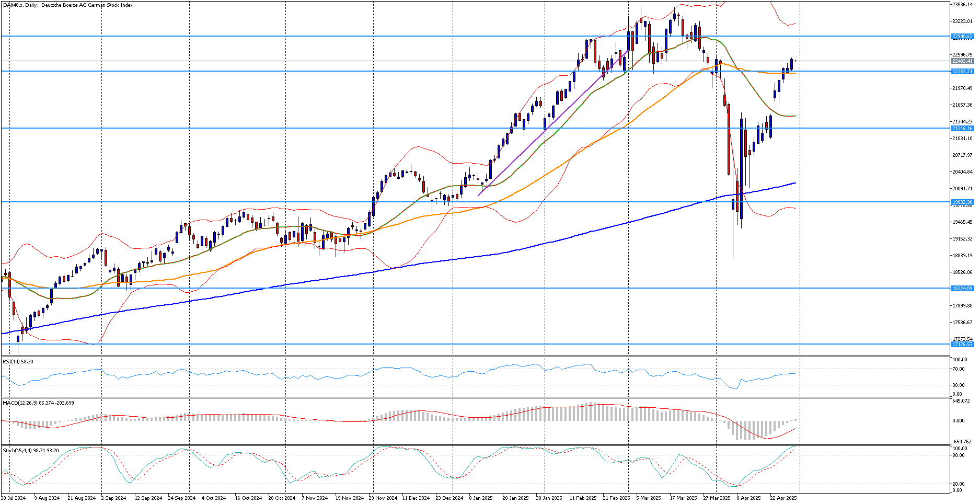
Task: Click the Stochastic scale 80.00 level label
Action: click(959, 455)
